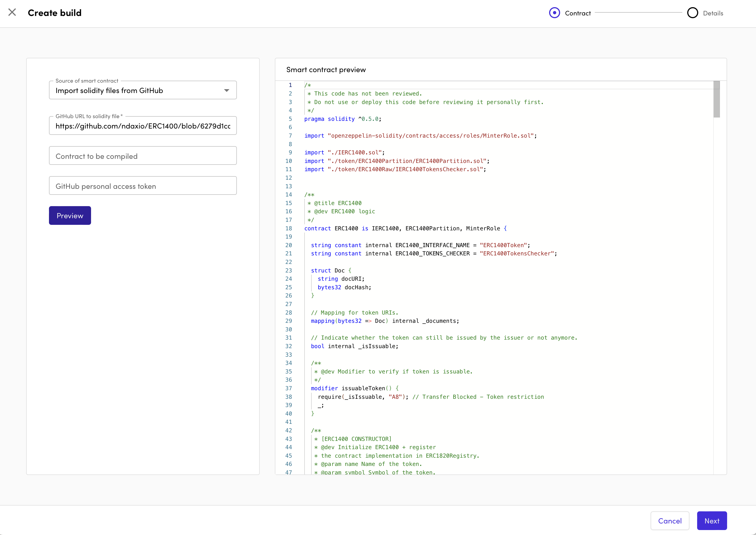Click line number 37 in the gutter
Image resolution: width=756 pixels, height=535 pixels.
[288, 388]
